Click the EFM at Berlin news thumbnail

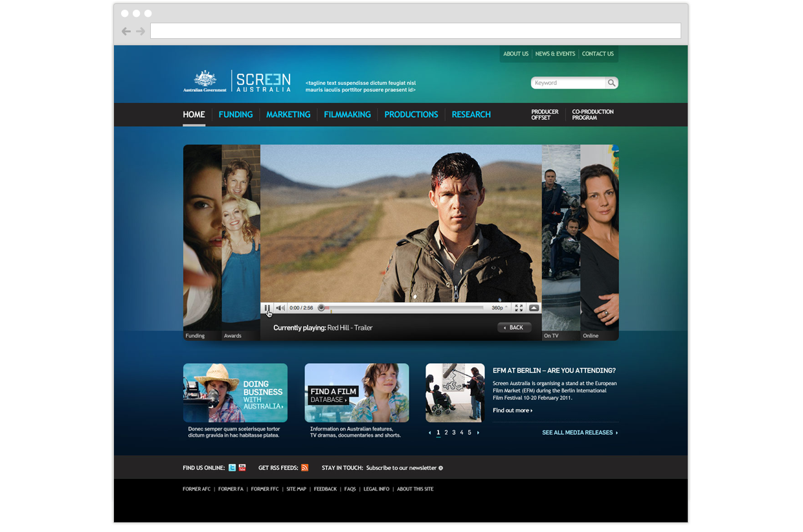[455, 393]
